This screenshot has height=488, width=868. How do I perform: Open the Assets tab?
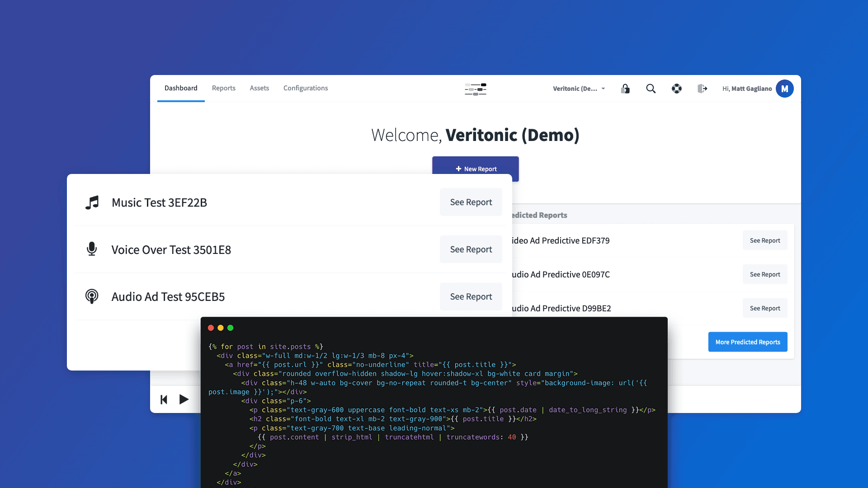point(259,88)
